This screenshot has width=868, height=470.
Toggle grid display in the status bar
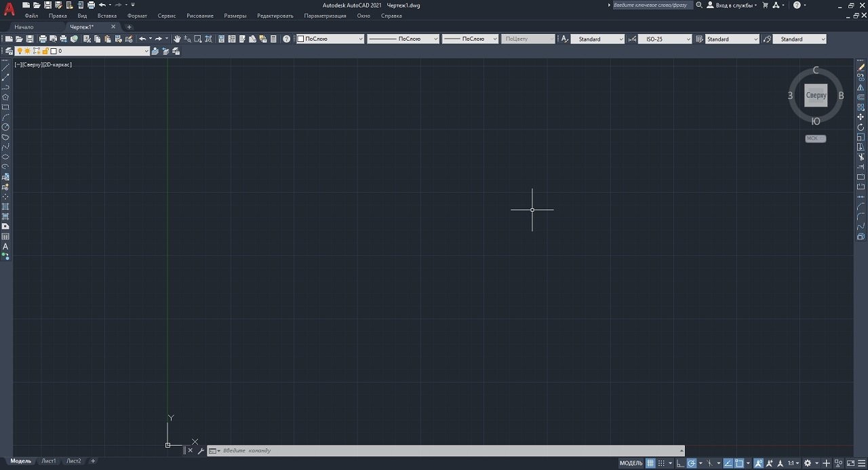650,463
